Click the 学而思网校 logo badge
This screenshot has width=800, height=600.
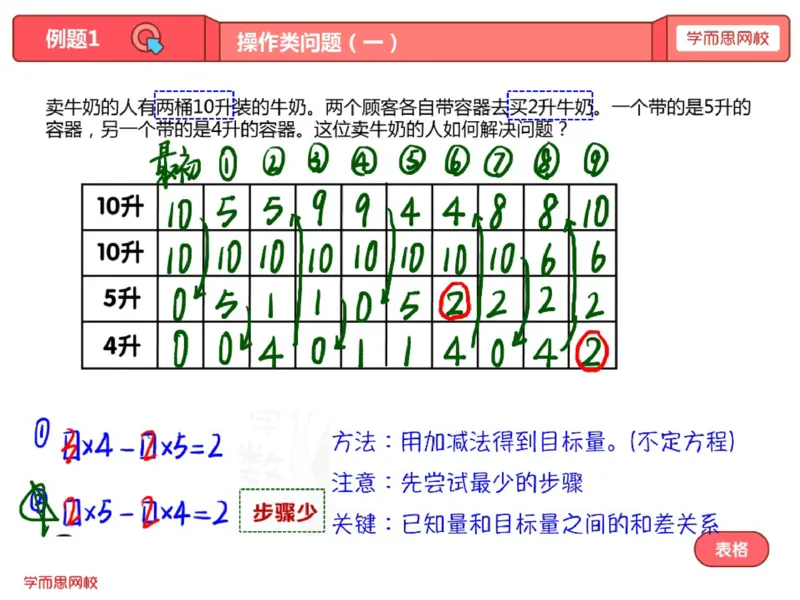(728, 38)
